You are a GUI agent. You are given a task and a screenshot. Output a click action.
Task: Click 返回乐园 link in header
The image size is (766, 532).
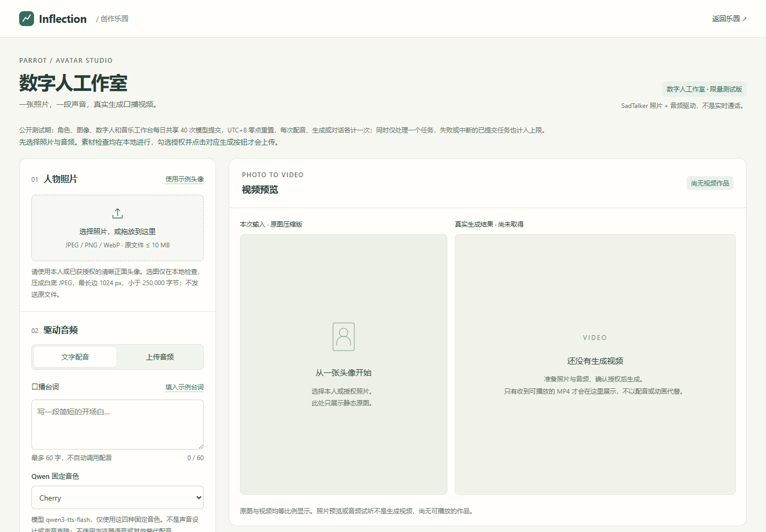coord(729,19)
